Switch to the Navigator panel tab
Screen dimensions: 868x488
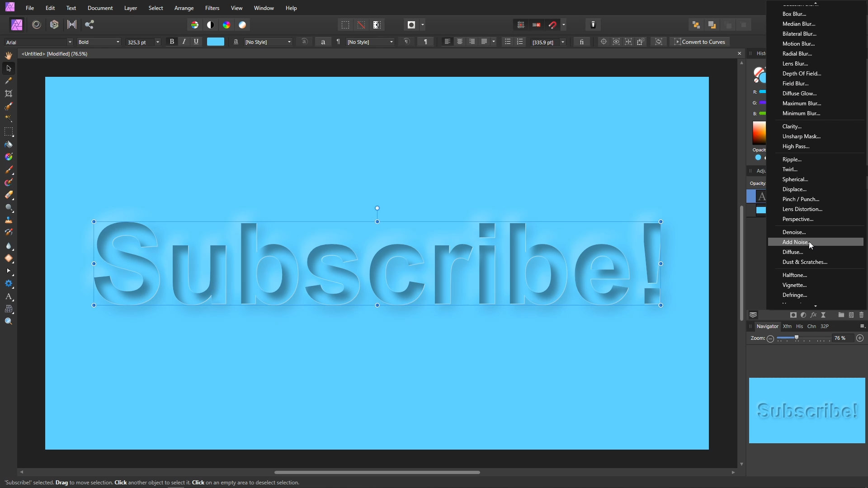(767, 326)
